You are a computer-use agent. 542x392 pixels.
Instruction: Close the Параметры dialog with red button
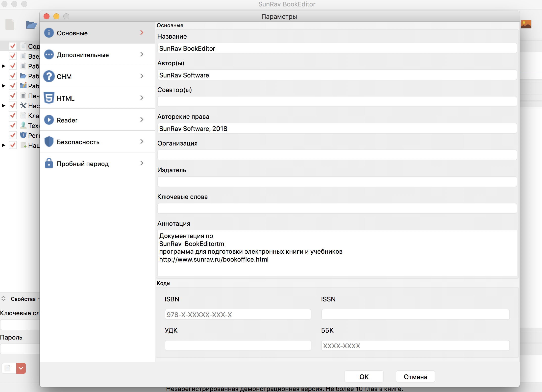(x=47, y=16)
